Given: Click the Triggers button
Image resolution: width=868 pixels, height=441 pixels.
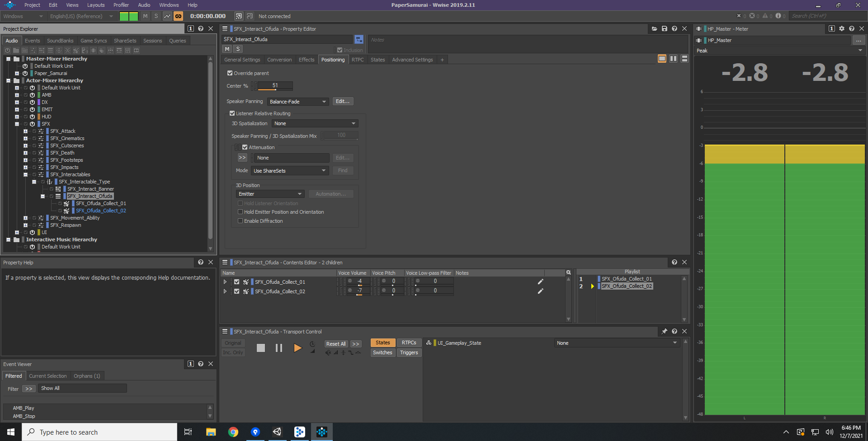Looking at the screenshot, I should point(409,352).
